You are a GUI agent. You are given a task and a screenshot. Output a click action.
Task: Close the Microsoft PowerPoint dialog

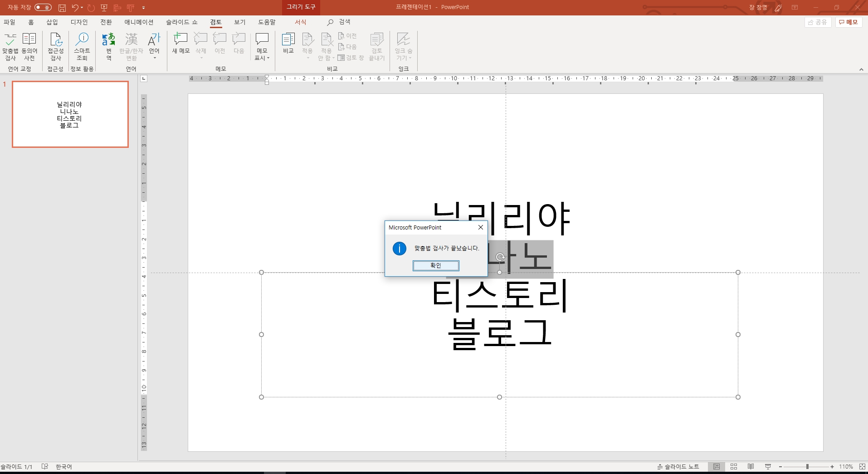[x=481, y=227]
